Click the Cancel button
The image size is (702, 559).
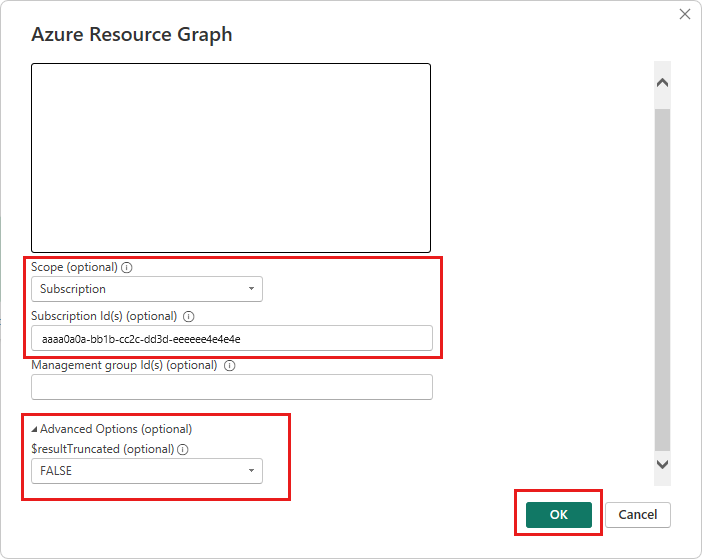point(638,515)
